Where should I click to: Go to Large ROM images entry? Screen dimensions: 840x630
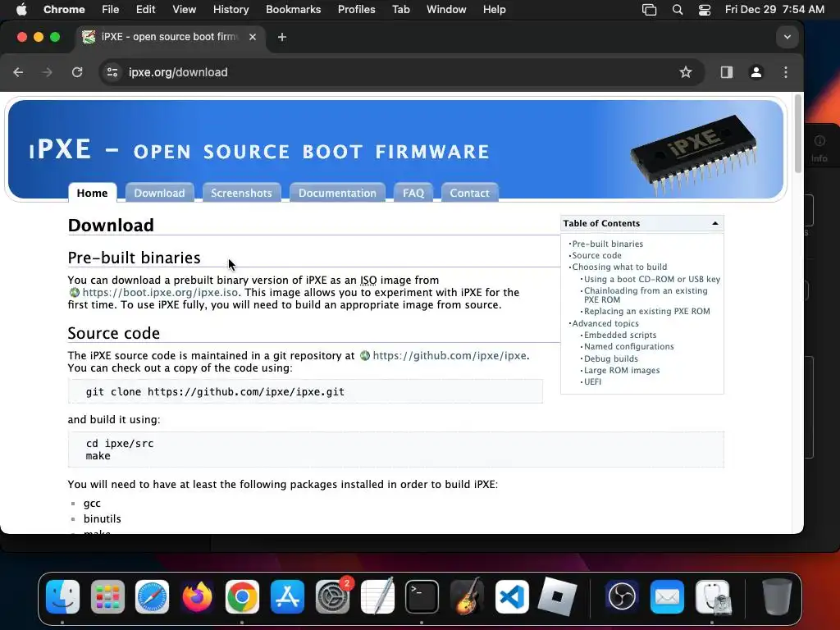(x=622, y=370)
